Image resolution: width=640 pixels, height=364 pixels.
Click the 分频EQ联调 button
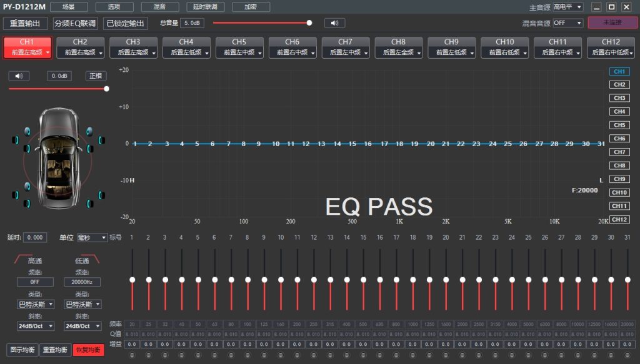click(76, 23)
